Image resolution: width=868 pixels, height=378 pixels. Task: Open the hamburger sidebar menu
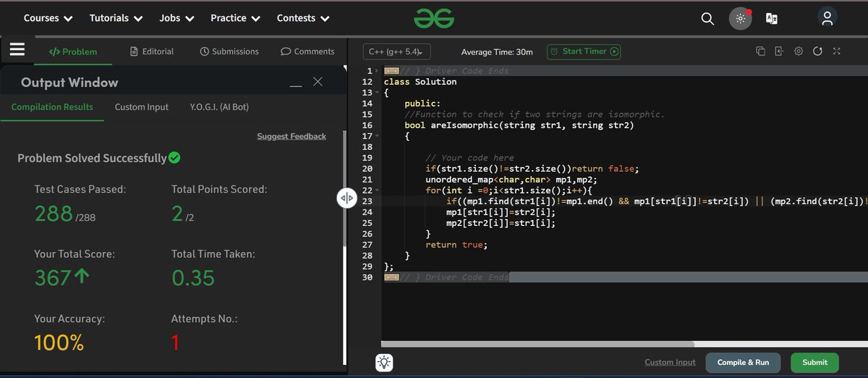[x=17, y=49]
